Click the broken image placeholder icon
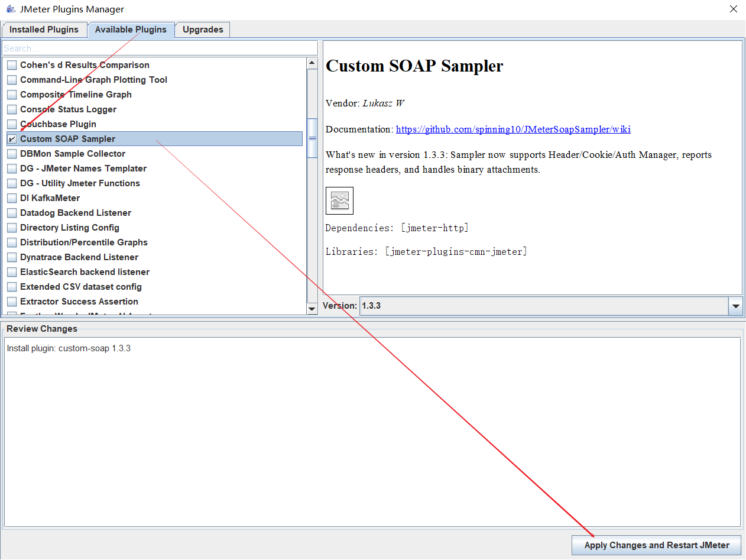The width and height of the screenshot is (746, 560). click(x=339, y=200)
